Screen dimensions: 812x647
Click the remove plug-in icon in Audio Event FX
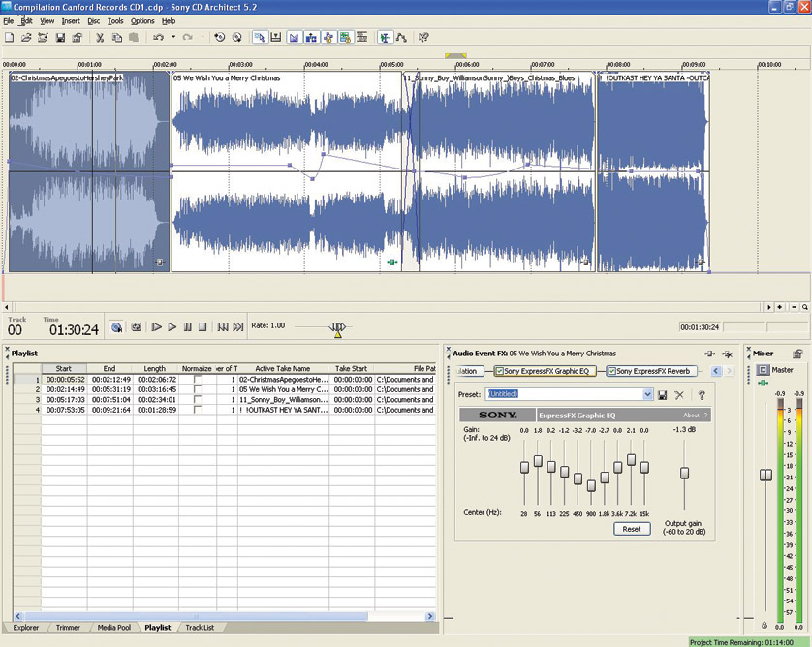tap(727, 354)
